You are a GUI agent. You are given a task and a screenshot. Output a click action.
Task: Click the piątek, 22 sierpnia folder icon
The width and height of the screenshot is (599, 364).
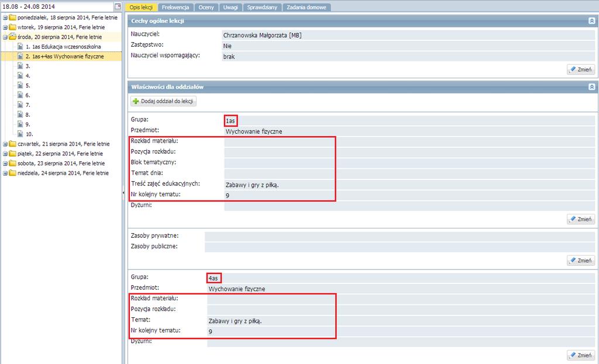pos(12,154)
